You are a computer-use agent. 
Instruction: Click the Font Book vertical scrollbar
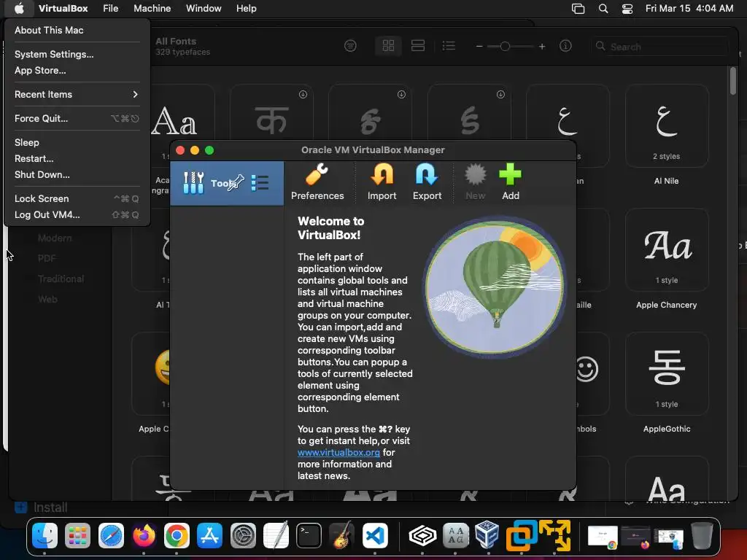click(732, 81)
